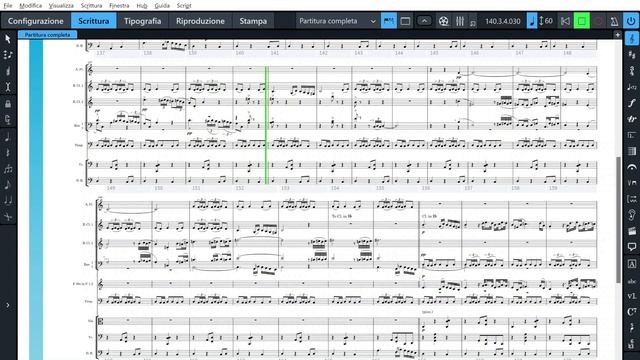Viewport: 640px width, 360px height.
Task: Toggle the blue activate project power button
Action: (x=631, y=21)
